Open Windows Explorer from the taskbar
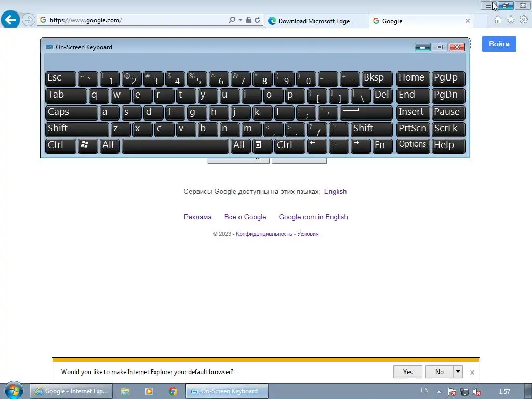Screen dimensions: 532x399 tap(125, 391)
